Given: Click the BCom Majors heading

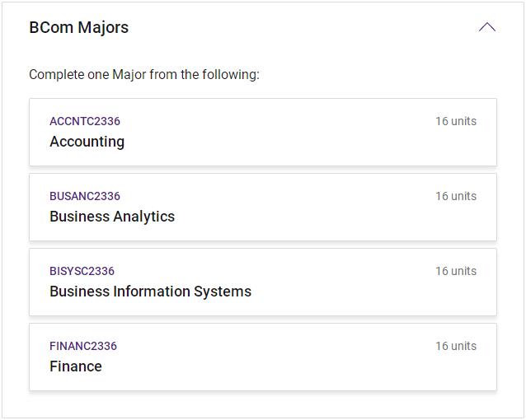Looking at the screenshot, I should 79,27.
